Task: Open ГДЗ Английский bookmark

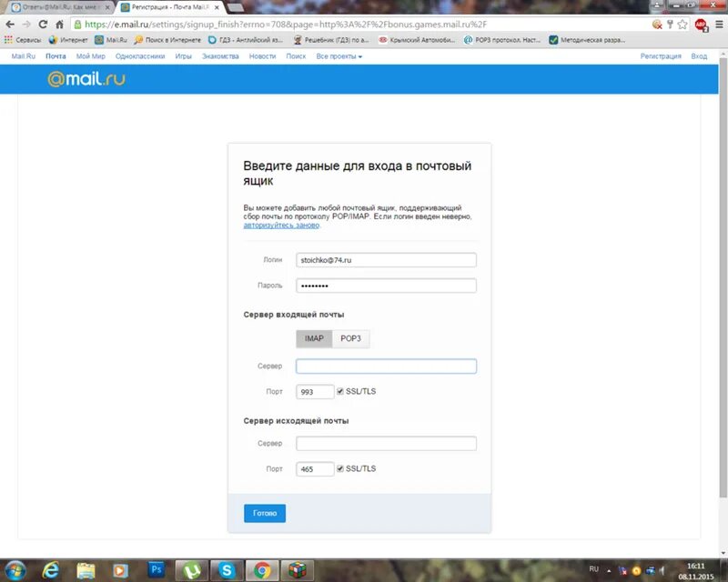Action: pos(245,40)
